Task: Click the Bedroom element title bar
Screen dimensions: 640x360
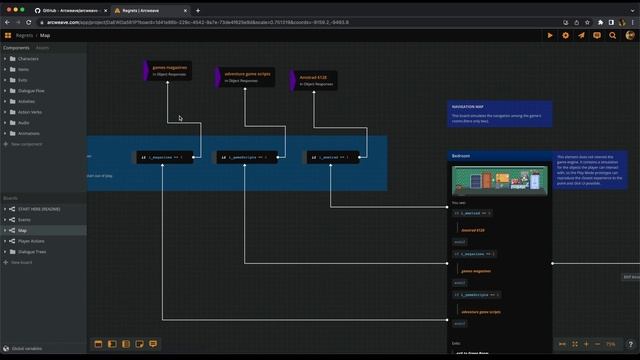Action: point(500,156)
